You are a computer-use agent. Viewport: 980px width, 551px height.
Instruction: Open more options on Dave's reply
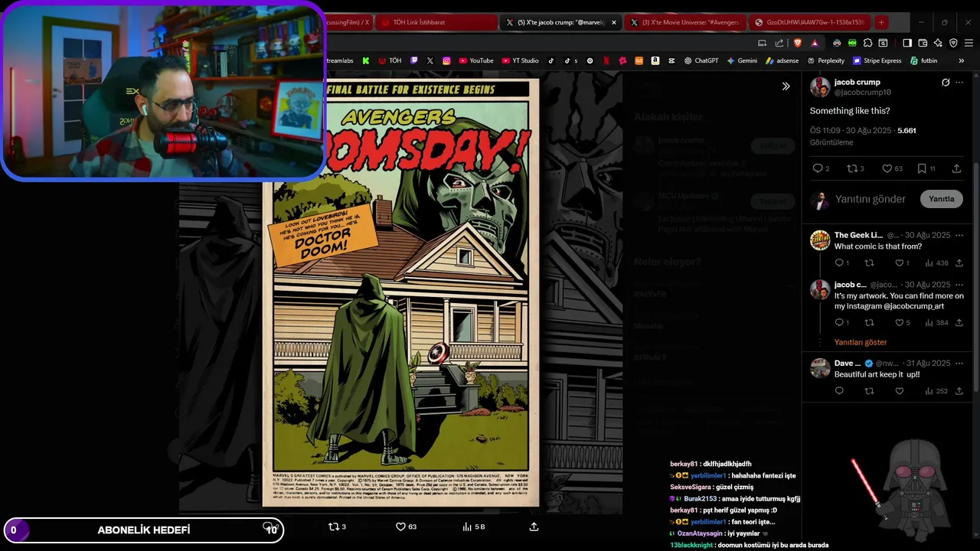coord(959,363)
